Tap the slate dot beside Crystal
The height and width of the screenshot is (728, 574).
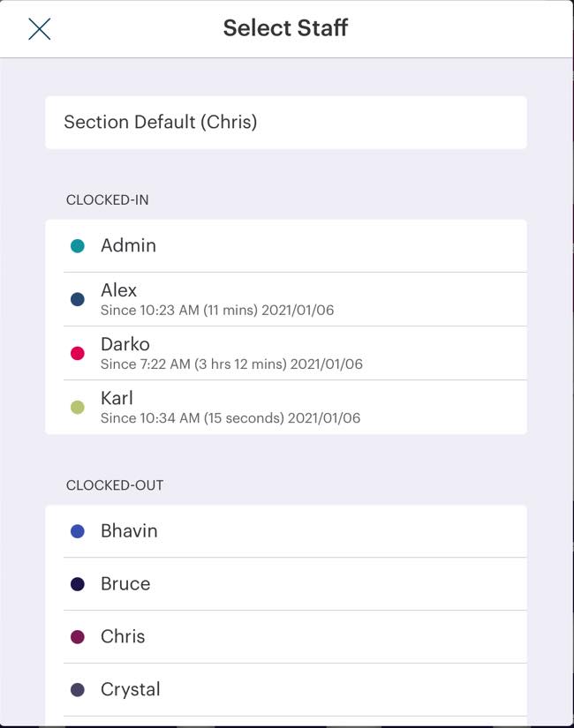coord(78,690)
